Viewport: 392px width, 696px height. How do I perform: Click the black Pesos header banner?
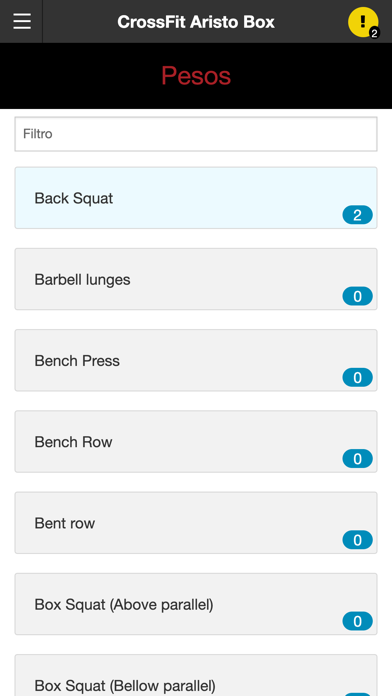point(196,76)
